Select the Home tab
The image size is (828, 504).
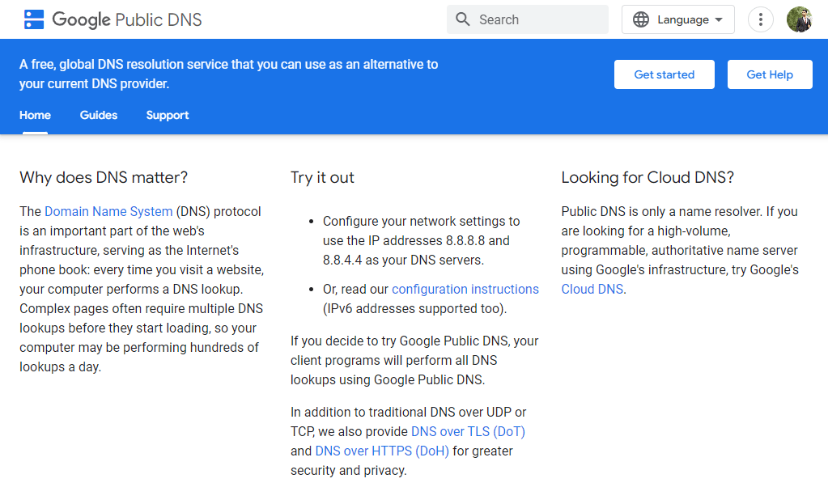click(35, 115)
